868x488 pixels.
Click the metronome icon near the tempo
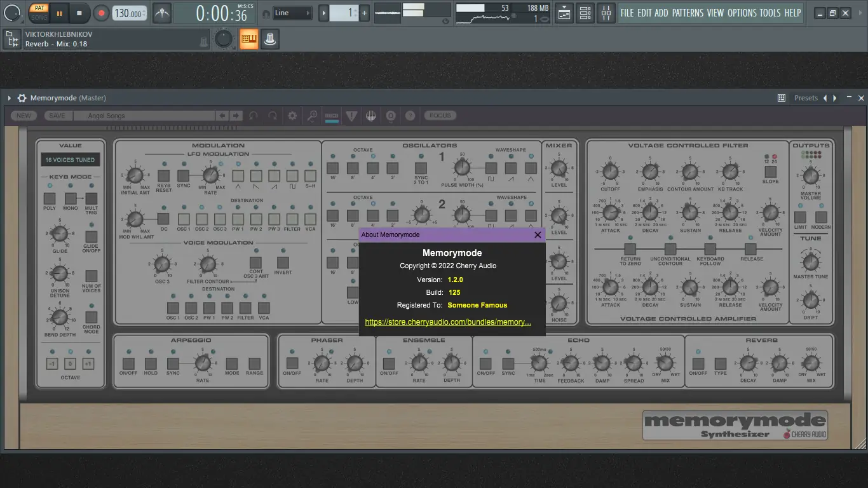[161, 12]
